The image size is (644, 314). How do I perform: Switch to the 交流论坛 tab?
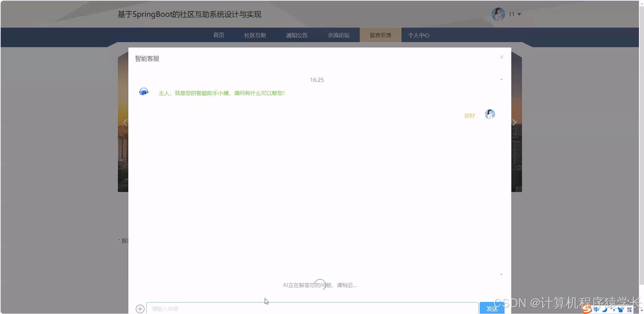[339, 35]
